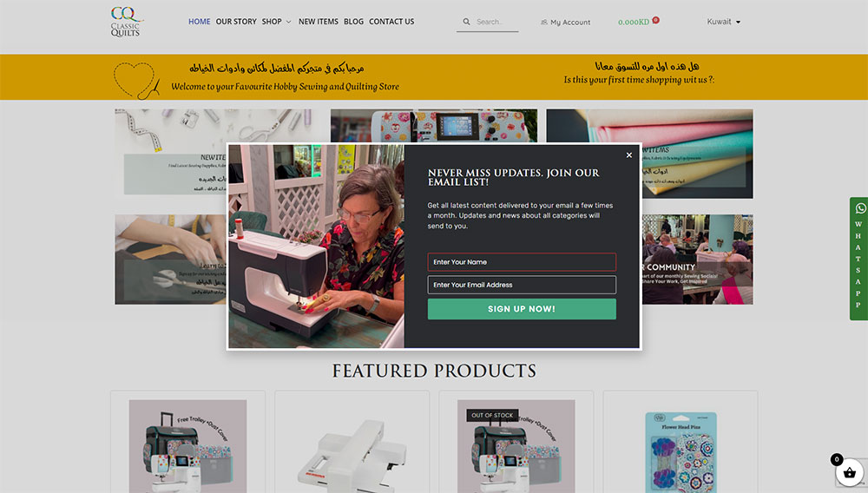This screenshot has width=868, height=493.
Task: Focus the Enter Your Name field
Action: coord(522,262)
